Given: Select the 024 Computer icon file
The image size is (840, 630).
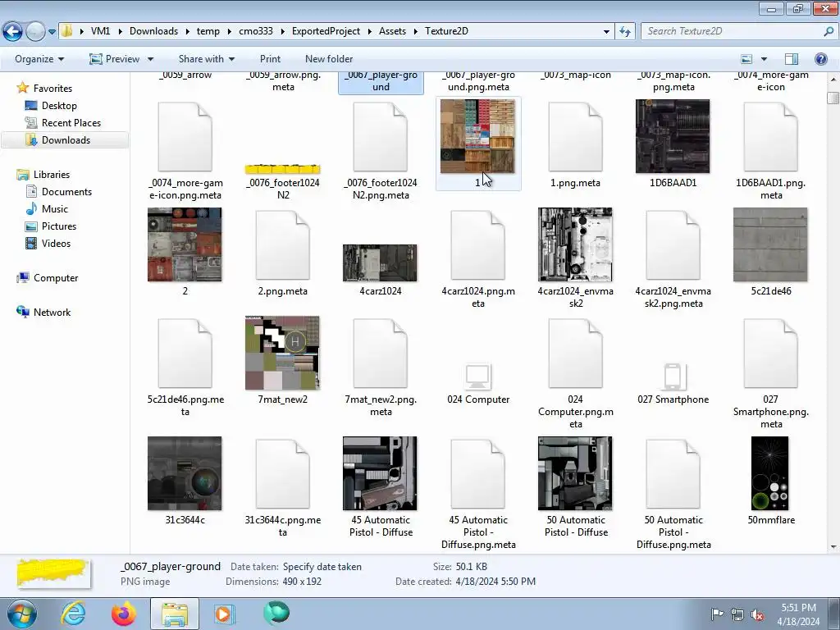Looking at the screenshot, I should [478, 377].
